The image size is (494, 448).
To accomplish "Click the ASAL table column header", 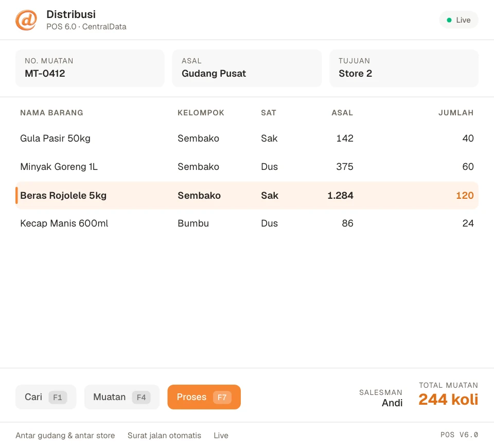I will coord(342,113).
